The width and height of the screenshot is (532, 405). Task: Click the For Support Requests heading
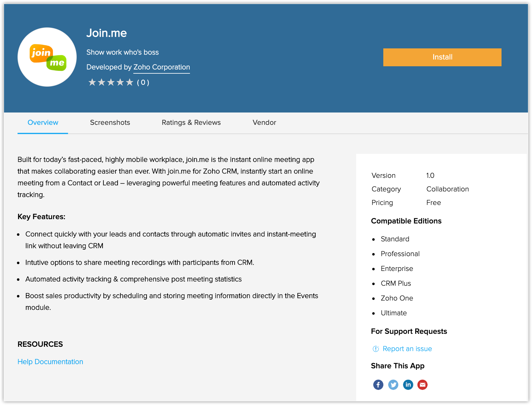(x=409, y=331)
